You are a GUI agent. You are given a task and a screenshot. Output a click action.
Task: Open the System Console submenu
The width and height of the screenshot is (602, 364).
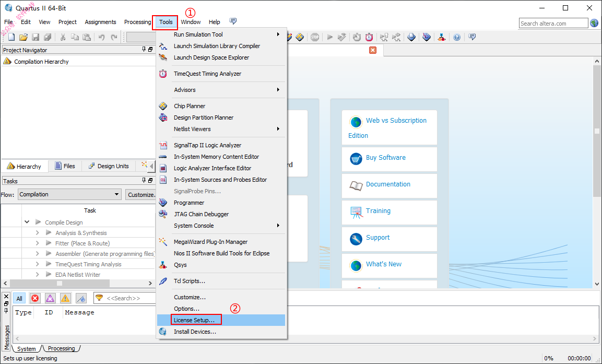pyautogui.click(x=221, y=226)
